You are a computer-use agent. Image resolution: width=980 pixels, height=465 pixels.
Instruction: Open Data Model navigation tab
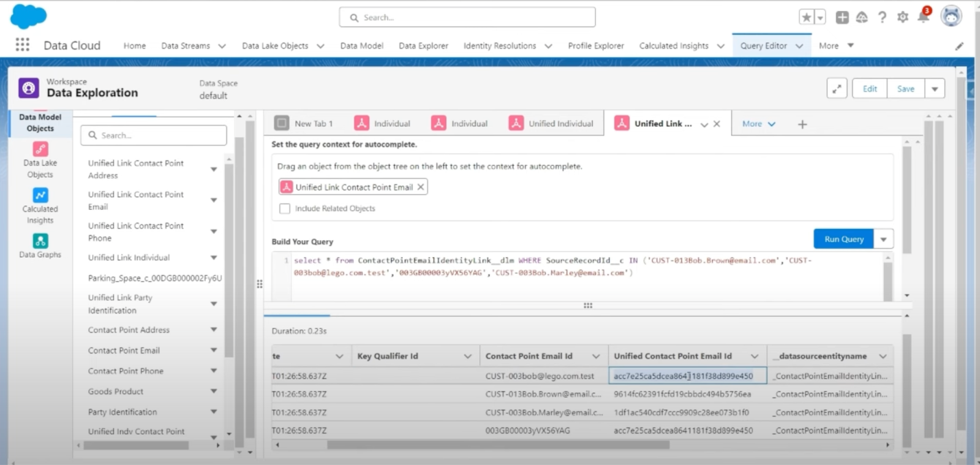pos(361,45)
